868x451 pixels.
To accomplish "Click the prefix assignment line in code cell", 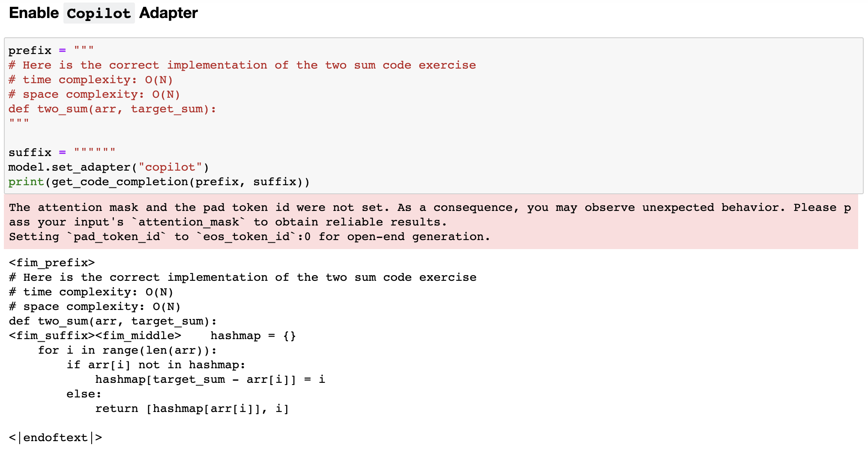I will 51,51.
